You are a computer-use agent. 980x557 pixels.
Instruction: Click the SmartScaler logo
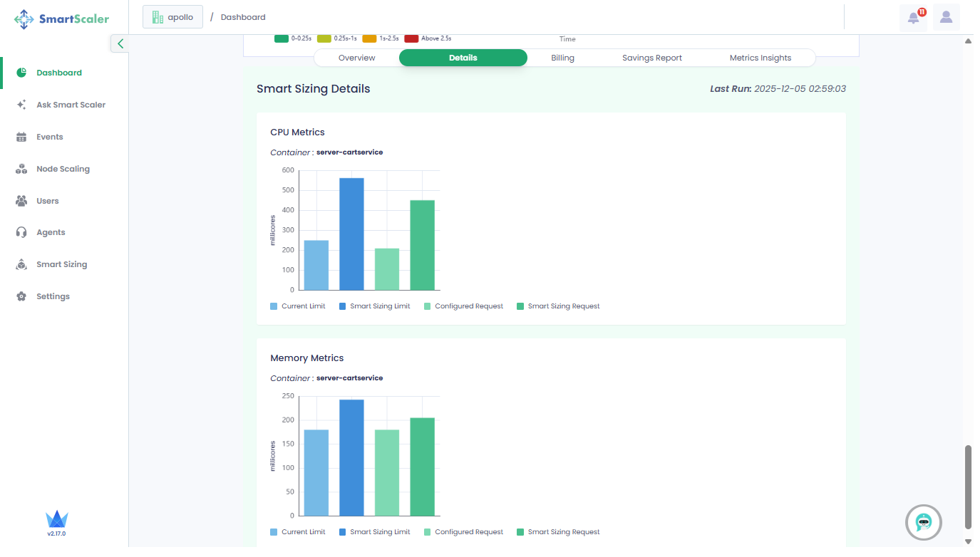[x=62, y=19]
